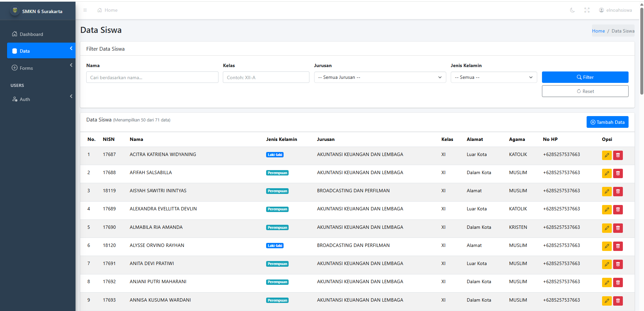Click the blue Filter button
This screenshot has width=644, height=311.
[x=585, y=77]
